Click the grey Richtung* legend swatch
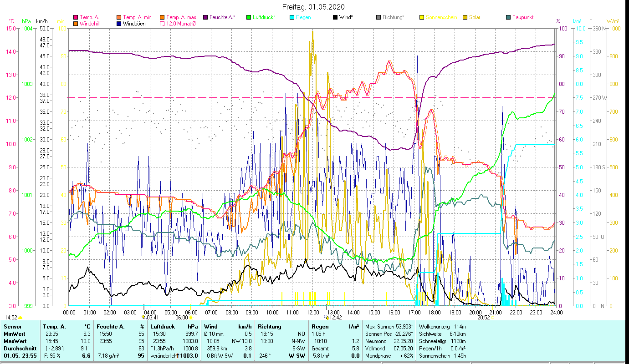 click(x=378, y=17)
